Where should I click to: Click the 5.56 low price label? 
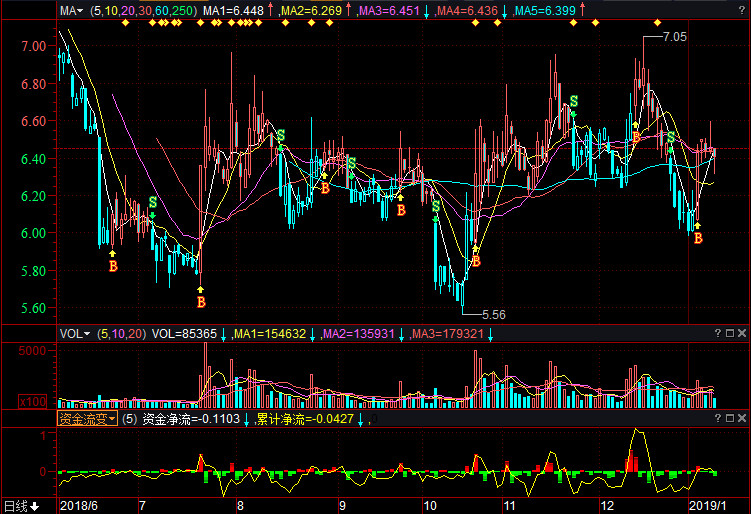click(x=493, y=315)
